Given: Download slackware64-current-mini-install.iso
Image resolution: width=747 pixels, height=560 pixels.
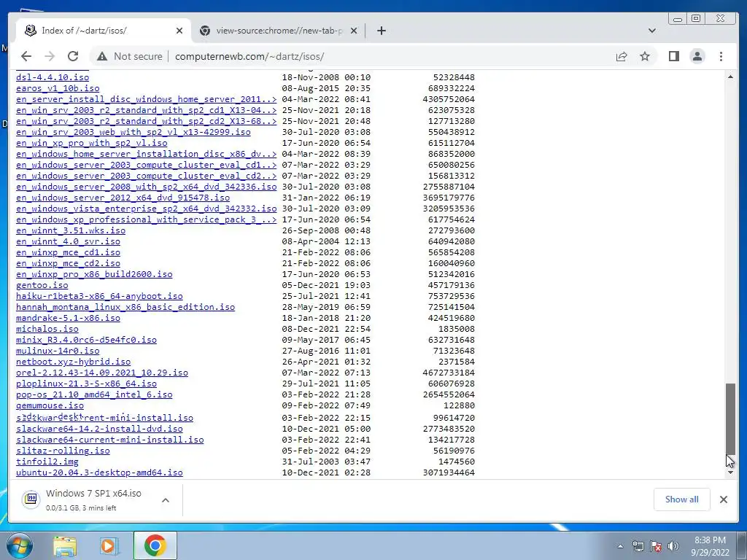Looking at the screenshot, I should click(110, 440).
